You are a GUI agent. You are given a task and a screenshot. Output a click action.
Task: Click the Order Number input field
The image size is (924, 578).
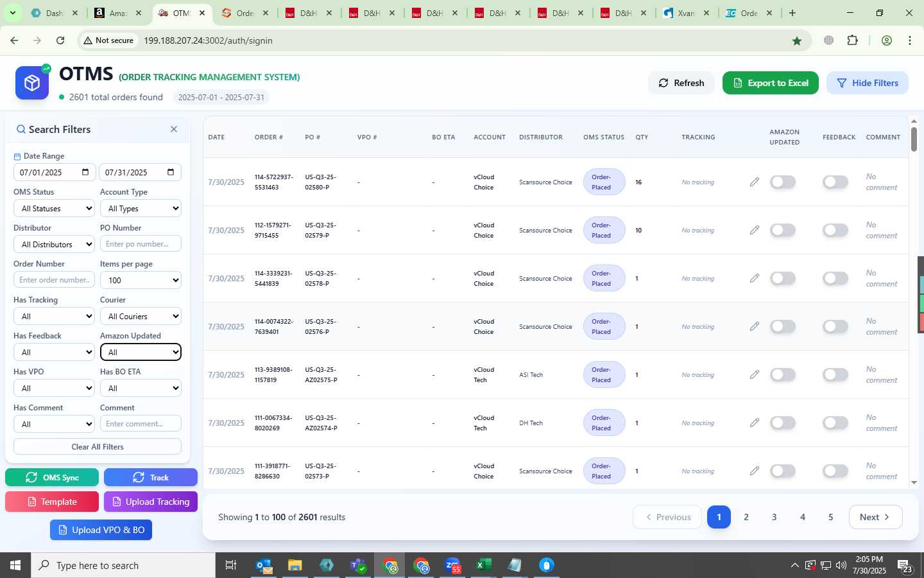tap(55, 280)
